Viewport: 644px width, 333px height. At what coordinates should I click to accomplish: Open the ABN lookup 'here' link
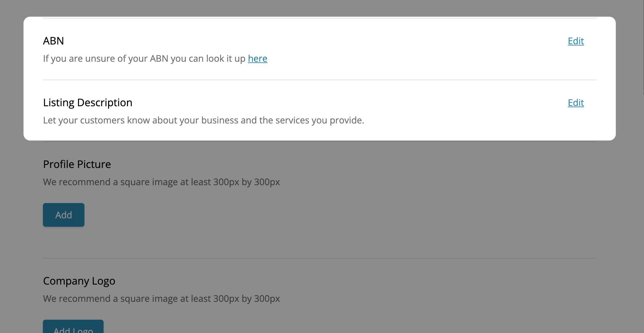258,58
